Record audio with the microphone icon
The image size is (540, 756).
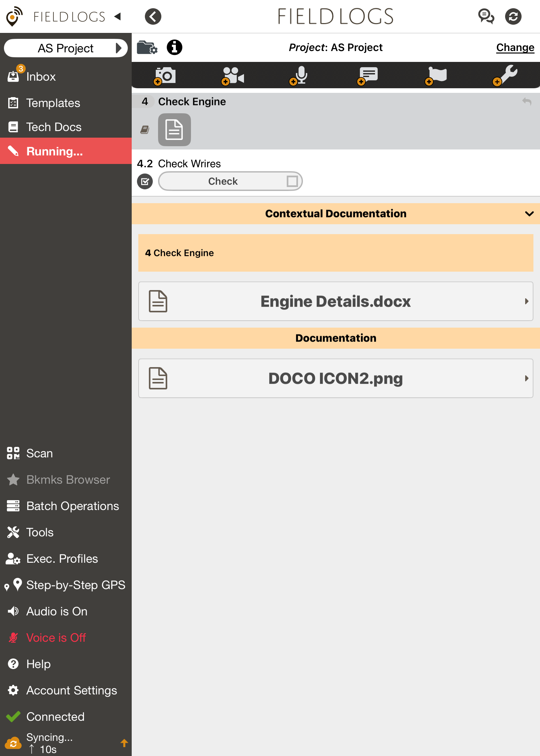click(299, 75)
